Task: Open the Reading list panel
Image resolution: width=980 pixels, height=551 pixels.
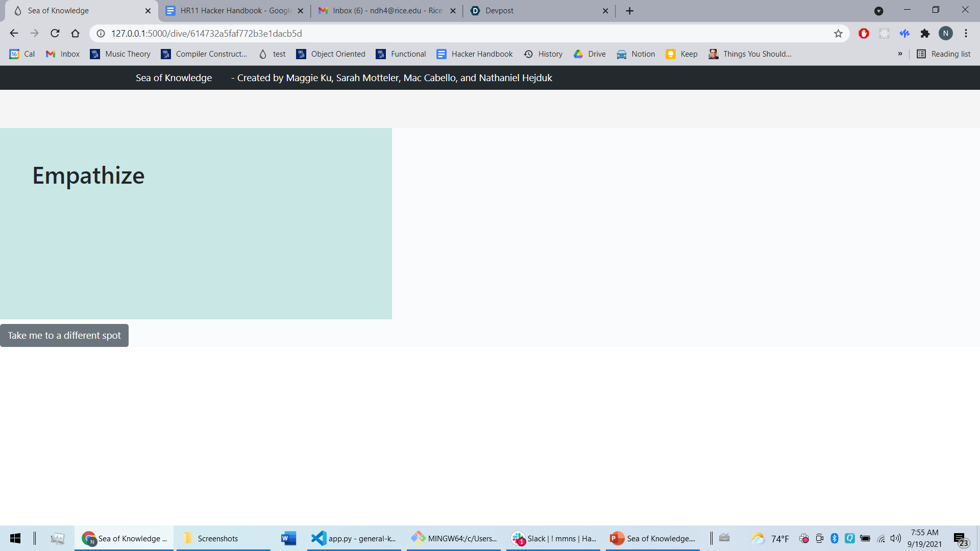Action: tap(943, 54)
